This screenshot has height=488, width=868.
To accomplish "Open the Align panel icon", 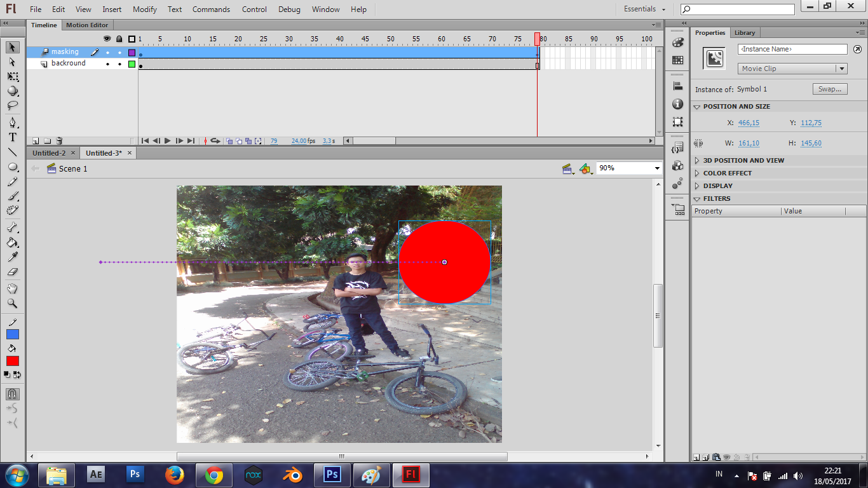I will click(x=678, y=86).
